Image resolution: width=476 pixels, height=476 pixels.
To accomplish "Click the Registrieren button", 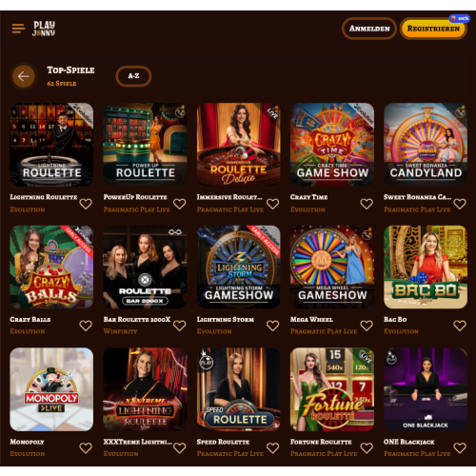I will (433, 29).
